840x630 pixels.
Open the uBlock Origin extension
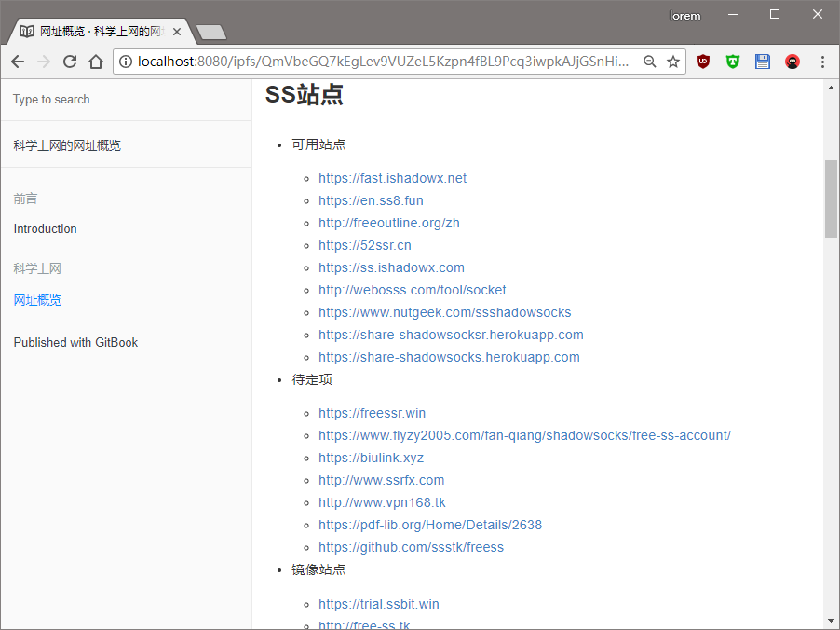(x=703, y=62)
